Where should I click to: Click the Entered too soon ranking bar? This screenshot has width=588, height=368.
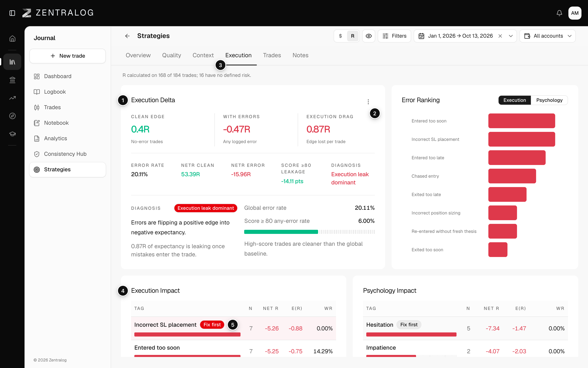point(522,121)
